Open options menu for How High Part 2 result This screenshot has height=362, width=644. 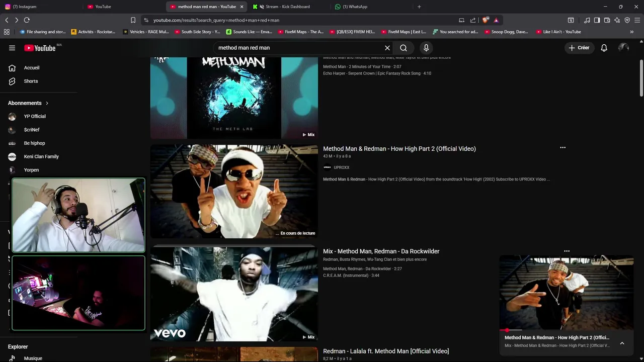[x=562, y=148]
